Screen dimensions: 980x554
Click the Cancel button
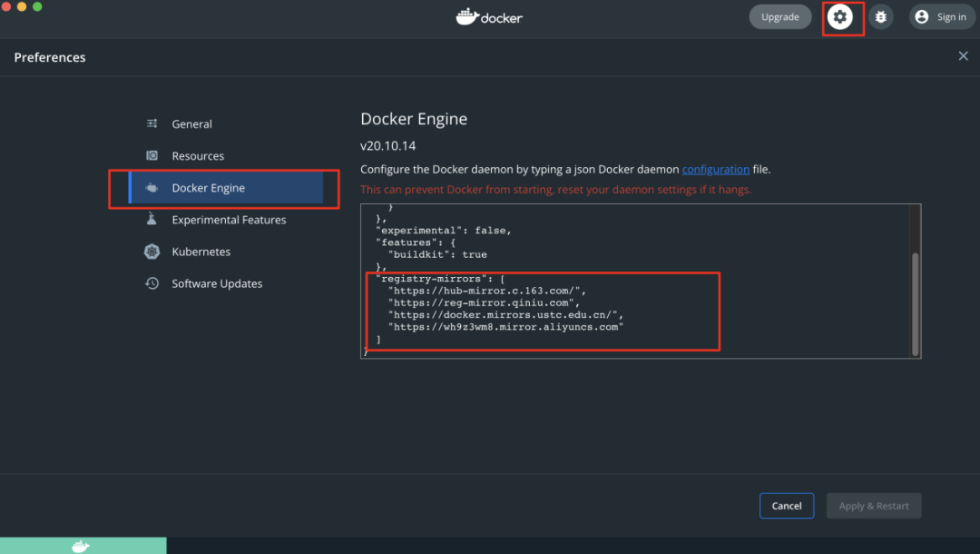787,506
